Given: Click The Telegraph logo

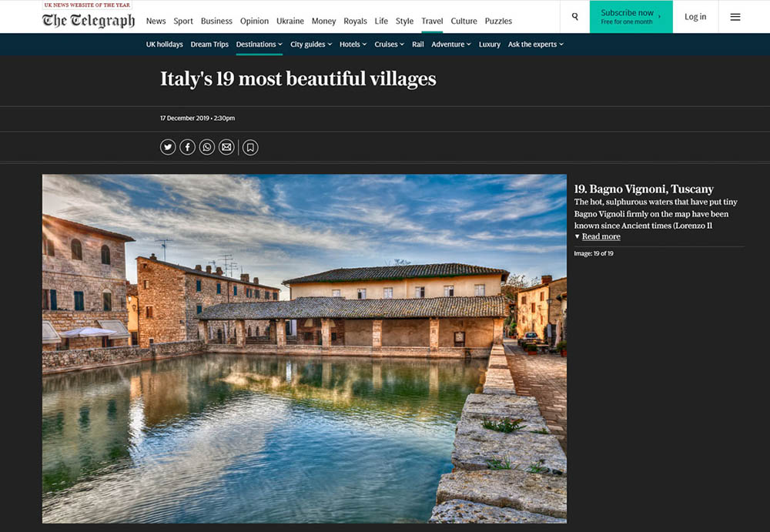Looking at the screenshot, I should coord(89,20).
